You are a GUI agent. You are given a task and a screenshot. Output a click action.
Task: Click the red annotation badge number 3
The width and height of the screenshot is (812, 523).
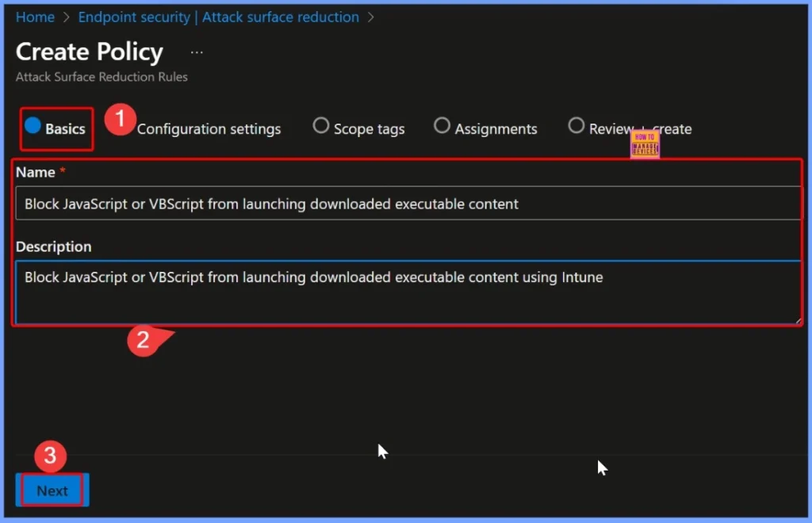(x=50, y=456)
